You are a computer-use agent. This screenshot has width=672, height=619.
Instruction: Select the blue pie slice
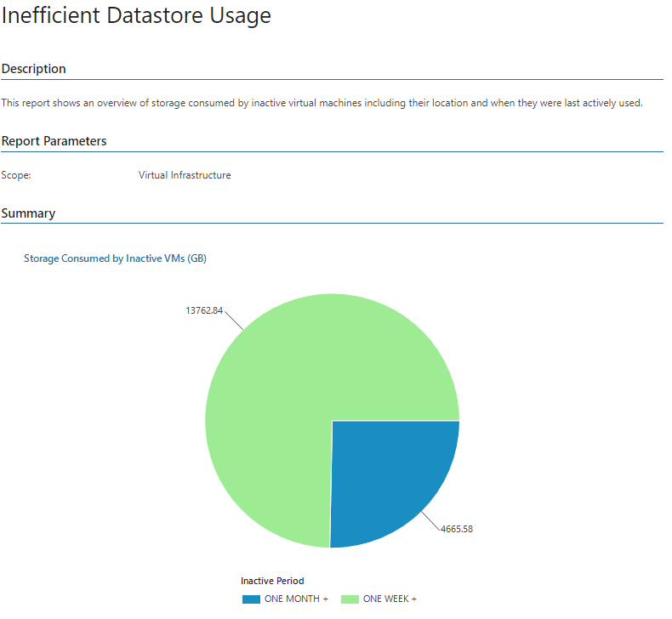click(x=385, y=475)
